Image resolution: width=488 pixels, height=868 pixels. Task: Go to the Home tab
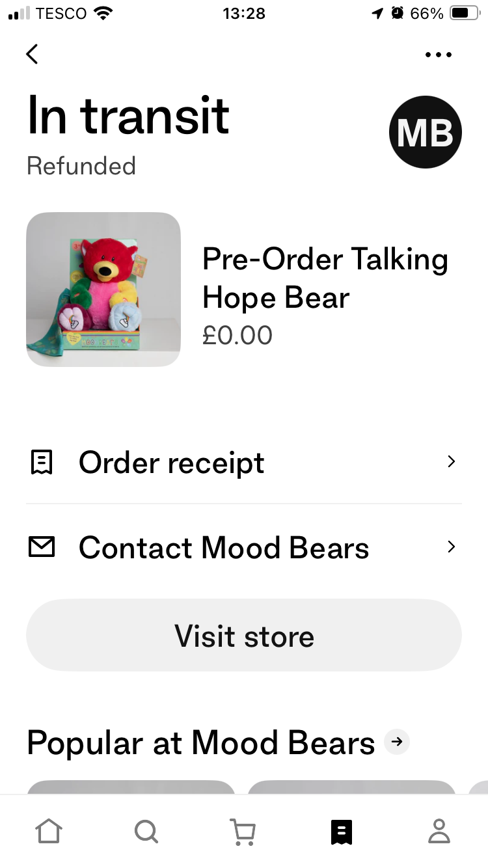coord(49,831)
